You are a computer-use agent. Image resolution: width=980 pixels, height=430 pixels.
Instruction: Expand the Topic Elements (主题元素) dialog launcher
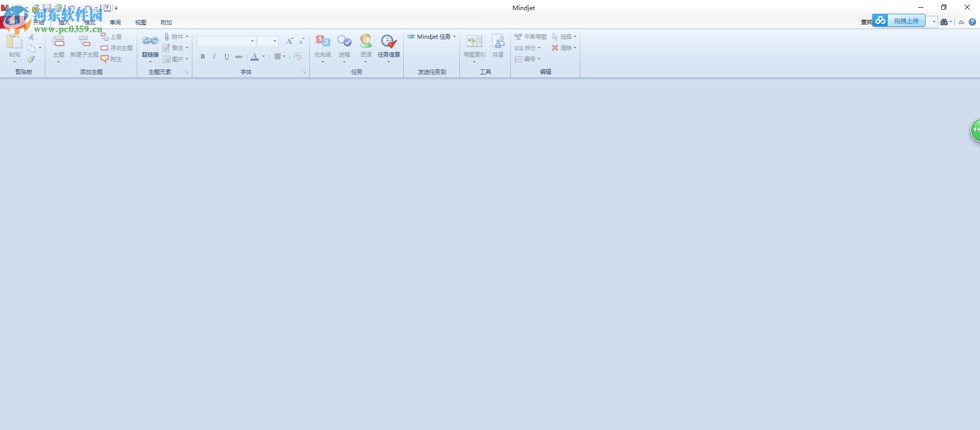[x=187, y=72]
